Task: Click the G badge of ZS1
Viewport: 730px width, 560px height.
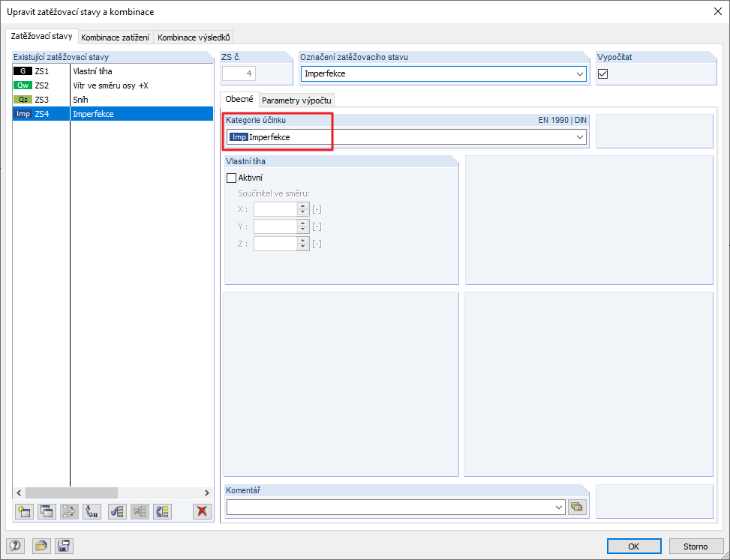Action: [x=23, y=71]
